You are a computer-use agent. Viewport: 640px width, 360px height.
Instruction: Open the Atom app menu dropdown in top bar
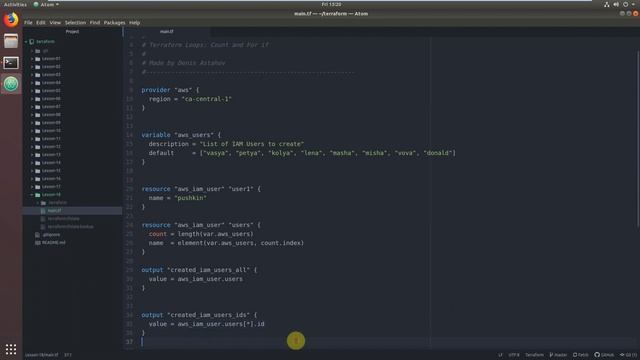coord(46,4)
